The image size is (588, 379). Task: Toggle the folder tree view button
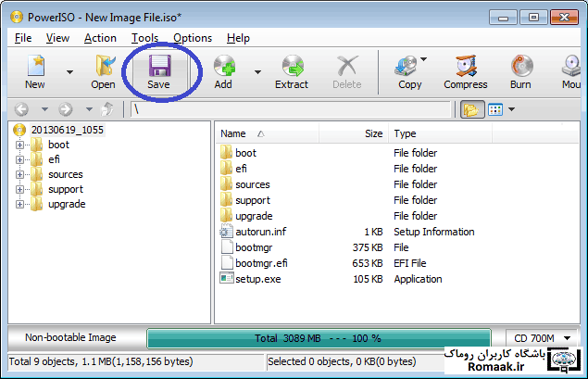472,109
